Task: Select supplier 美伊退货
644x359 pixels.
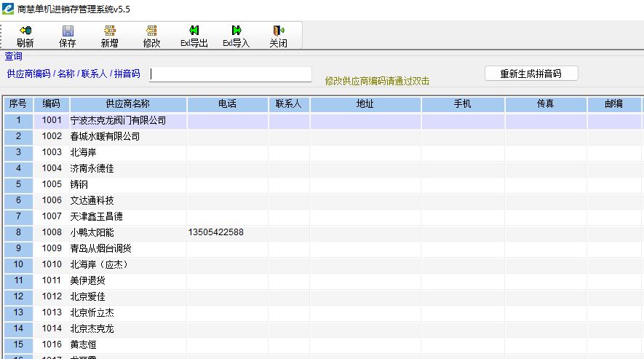Action: click(88, 281)
